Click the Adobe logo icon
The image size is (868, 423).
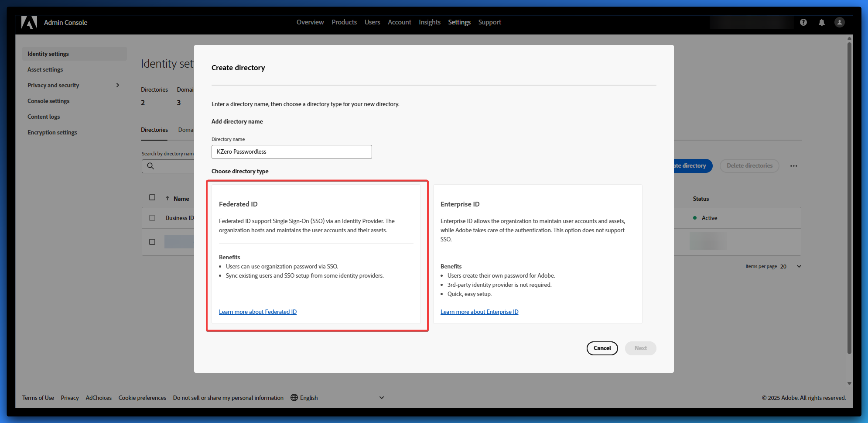tap(29, 22)
